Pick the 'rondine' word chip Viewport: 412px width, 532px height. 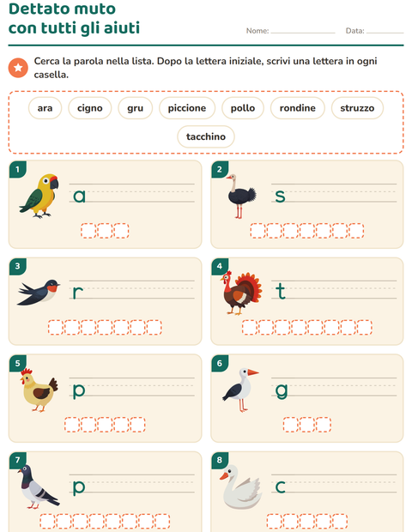pyautogui.click(x=297, y=108)
